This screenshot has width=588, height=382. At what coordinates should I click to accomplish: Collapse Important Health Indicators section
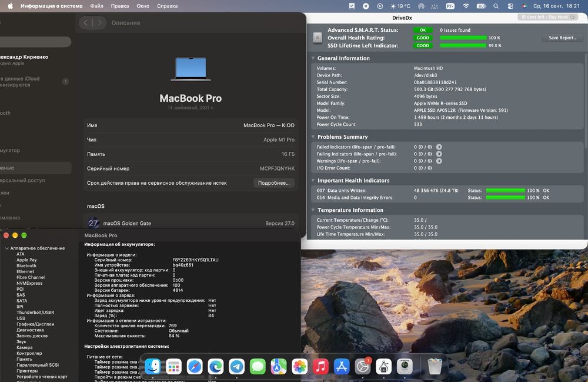pyautogui.click(x=313, y=181)
